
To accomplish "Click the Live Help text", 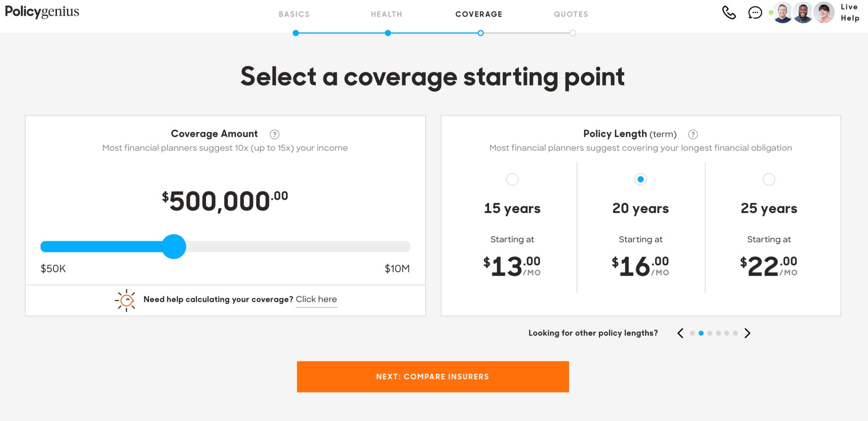I will 850,13.
